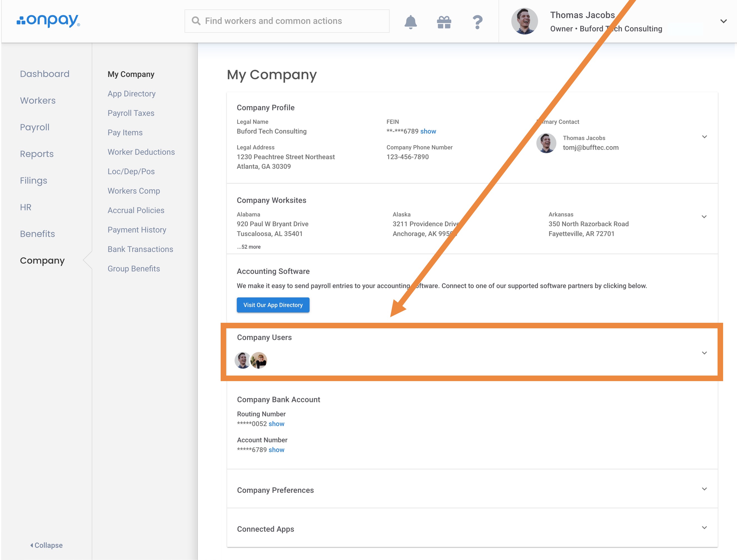Show the full account number
The height and width of the screenshot is (560, 737).
coord(277,450)
